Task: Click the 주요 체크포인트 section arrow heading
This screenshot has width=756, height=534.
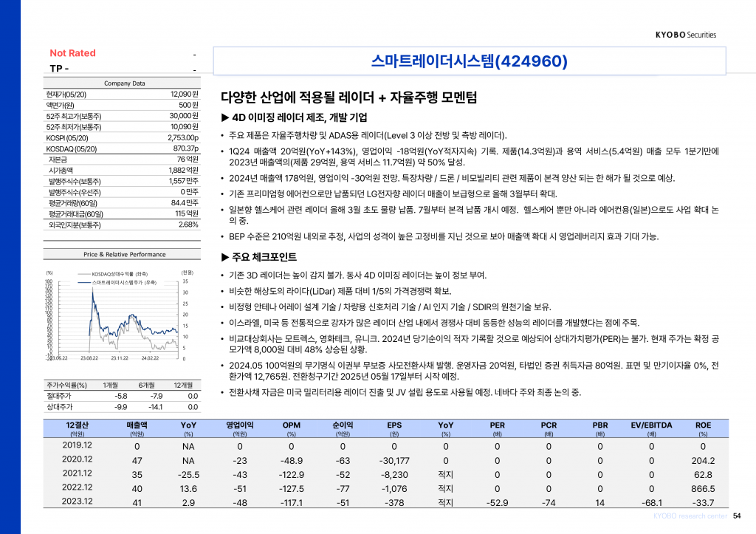Action: pos(258,257)
